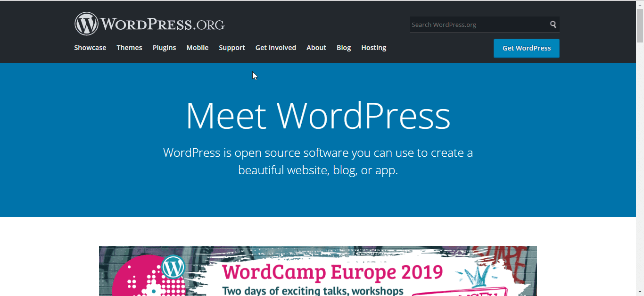
Task: Click the scrollbar up arrow
Action: click(640, 4)
